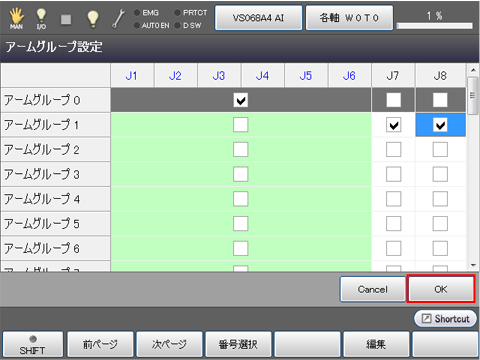Check the J1-J6 box for アームグループ 2

point(240,149)
